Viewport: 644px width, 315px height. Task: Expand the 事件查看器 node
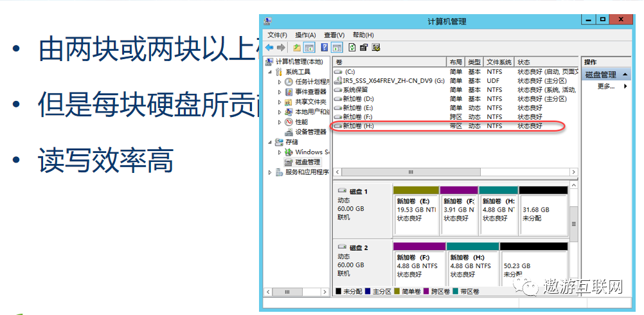point(280,91)
